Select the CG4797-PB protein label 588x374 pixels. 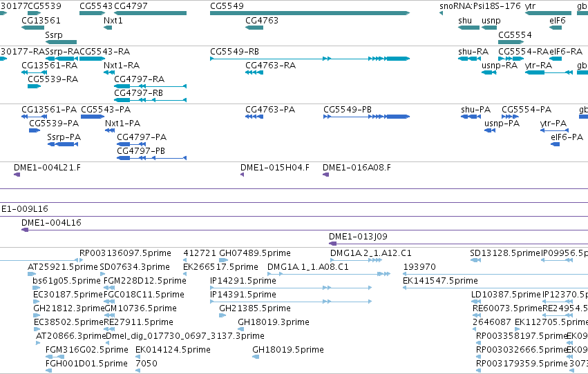[141, 151]
